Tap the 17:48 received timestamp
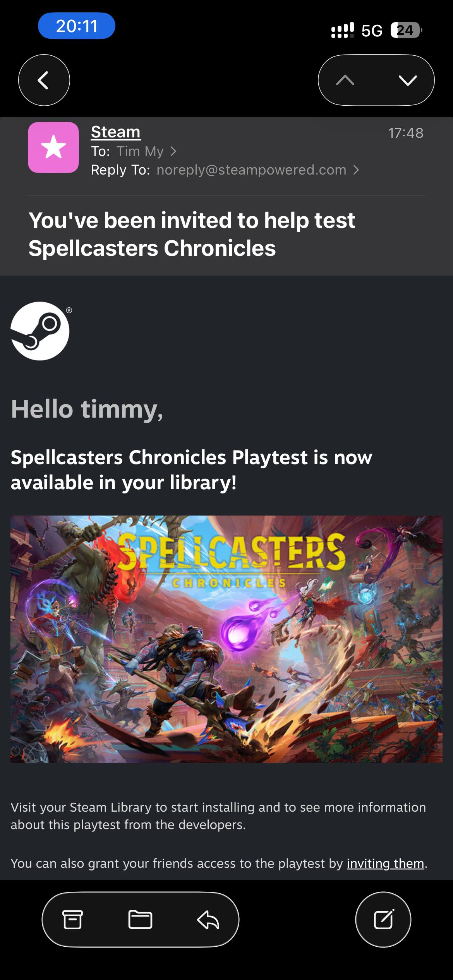Image resolution: width=453 pixels, height=980 pixels. (406, 133)
